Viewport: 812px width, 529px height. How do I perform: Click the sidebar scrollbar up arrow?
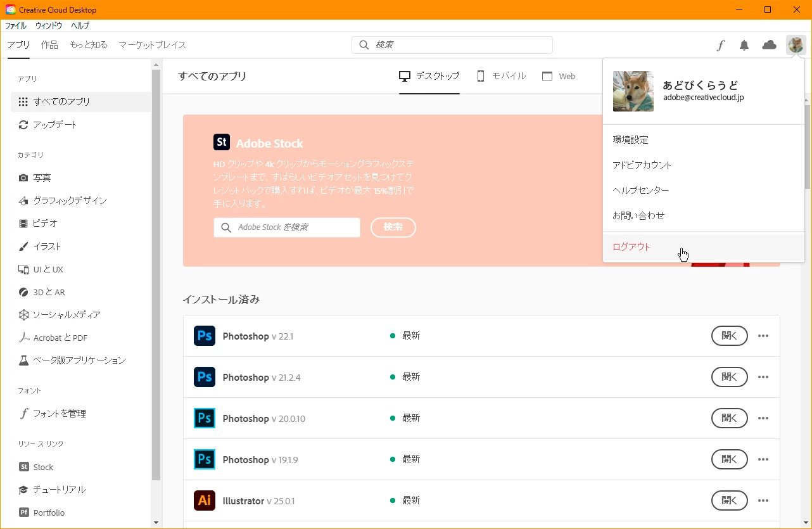(x=156, y=64)
